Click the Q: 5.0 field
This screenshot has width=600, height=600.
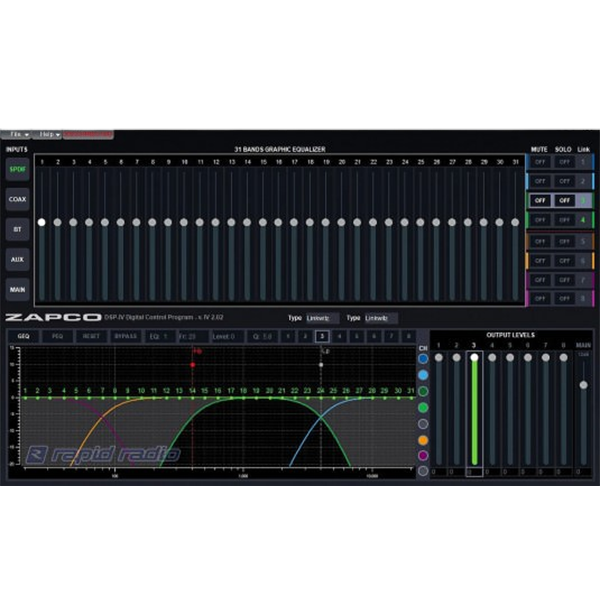[x=262, y=336]
